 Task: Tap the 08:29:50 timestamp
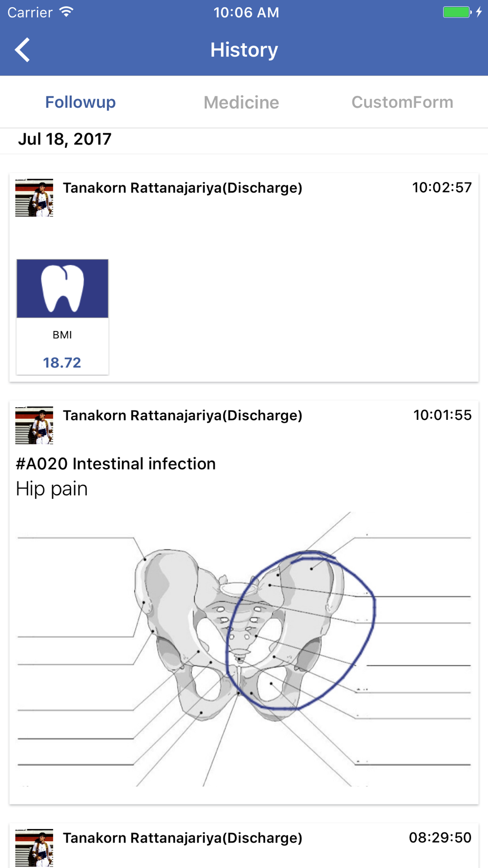(x=440, y=838)
